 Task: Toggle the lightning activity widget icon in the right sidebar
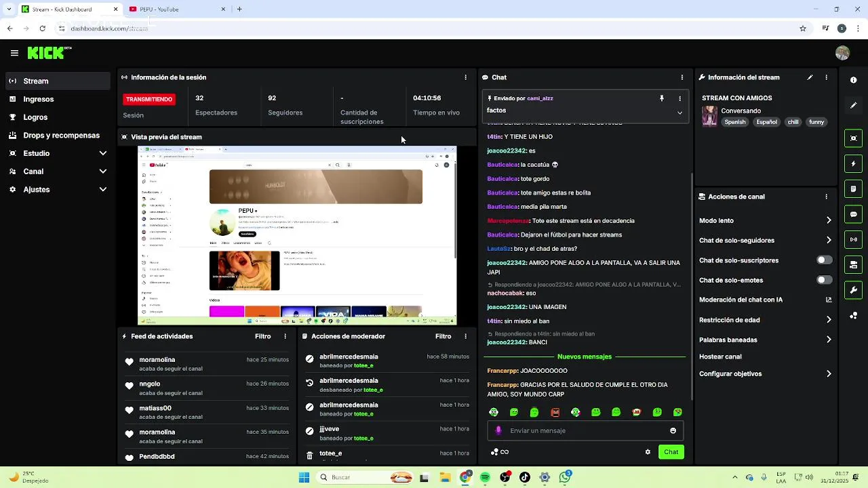click(x=853, y=163)
